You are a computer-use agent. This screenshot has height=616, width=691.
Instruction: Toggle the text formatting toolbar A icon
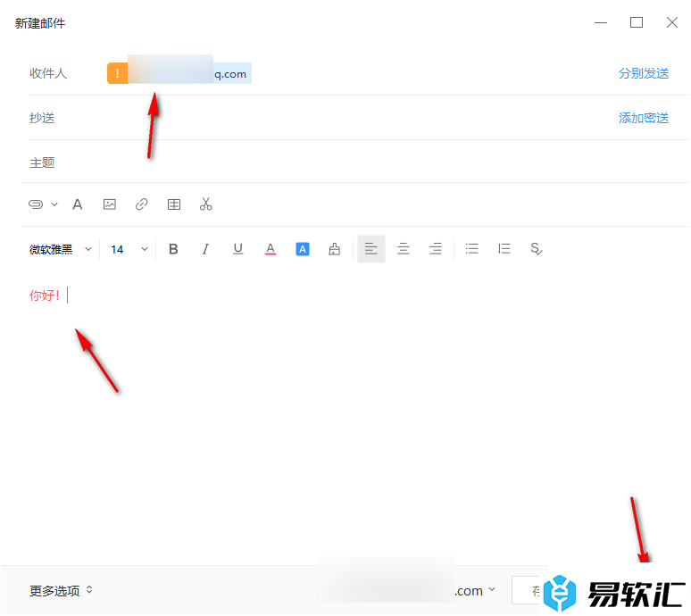pyautogui.click(x=78, y=204)
